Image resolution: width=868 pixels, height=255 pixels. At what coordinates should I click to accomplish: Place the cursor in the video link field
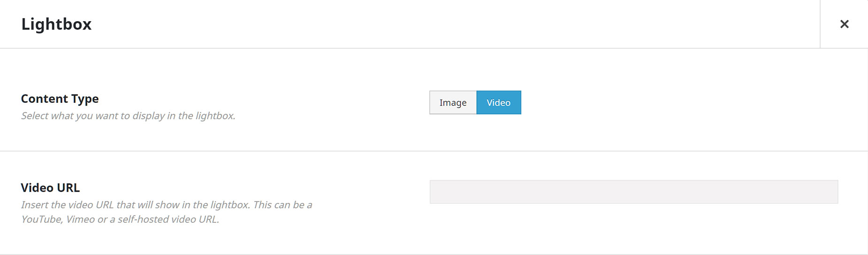[x=634, y=192]
